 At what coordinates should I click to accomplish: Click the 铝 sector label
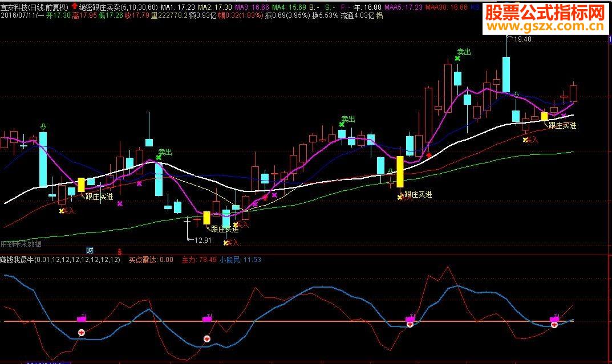[x=379, y=15]
